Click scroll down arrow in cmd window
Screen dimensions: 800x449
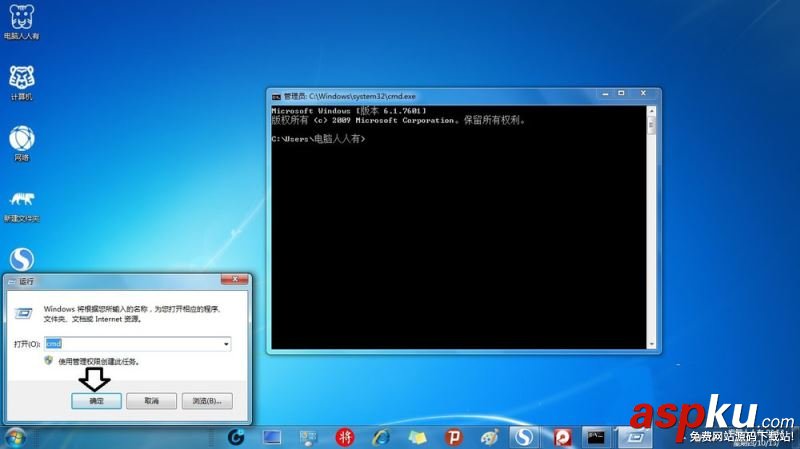tap(651, 344)
